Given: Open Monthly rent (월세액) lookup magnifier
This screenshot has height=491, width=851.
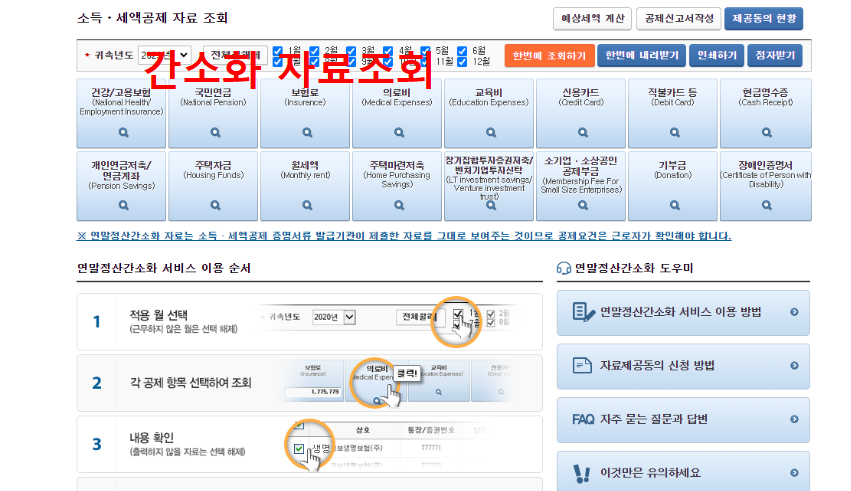Looking at the screenshot, I should [307, 205].
